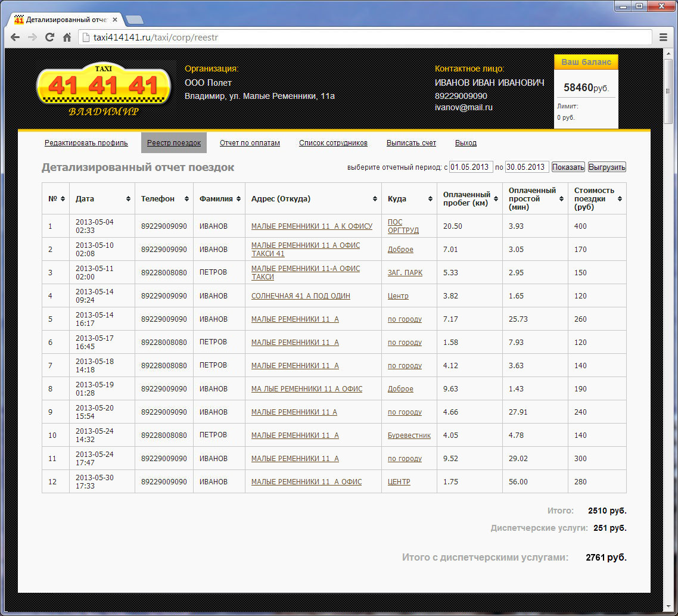The height and width of the screenshot is (616, 678).
Task: Sort by Стоимость поездки column arrows
Action: pos(620,199)
